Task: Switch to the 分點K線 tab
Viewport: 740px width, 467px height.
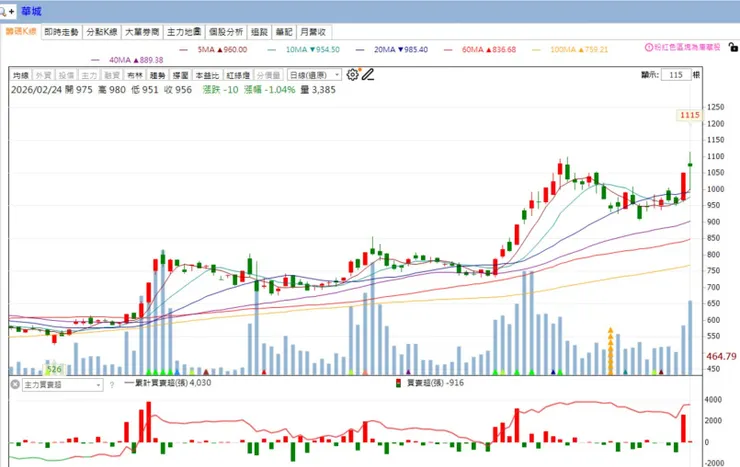Action: [x=101, y=32]
